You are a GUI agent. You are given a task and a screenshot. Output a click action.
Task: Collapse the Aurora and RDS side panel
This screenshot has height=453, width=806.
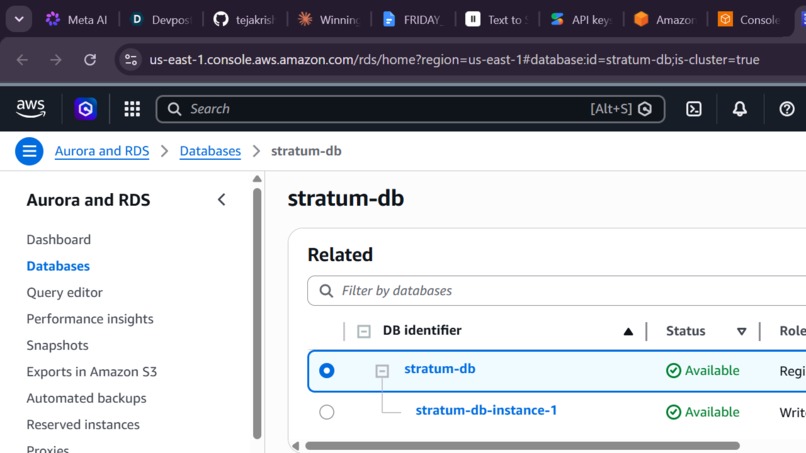[222, 200]
